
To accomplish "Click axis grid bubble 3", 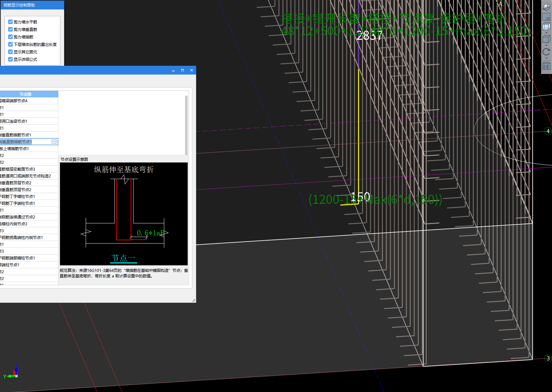I will [548, 358].
